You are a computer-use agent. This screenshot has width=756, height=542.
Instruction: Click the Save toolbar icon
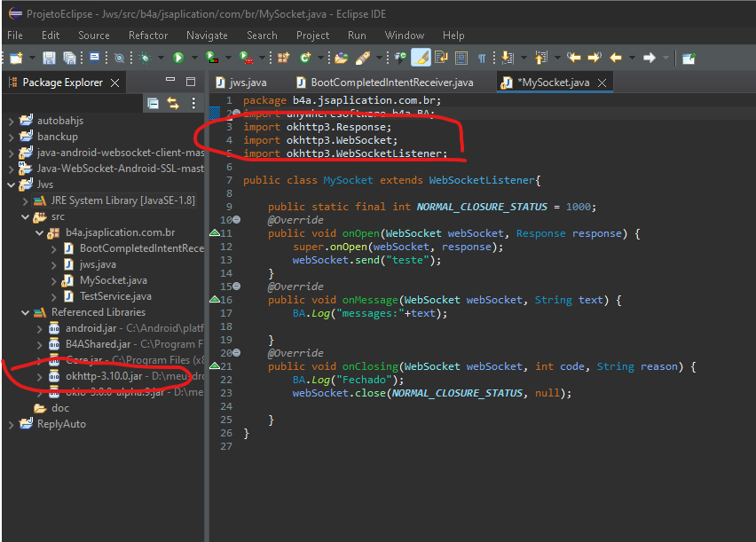point(49,59)
